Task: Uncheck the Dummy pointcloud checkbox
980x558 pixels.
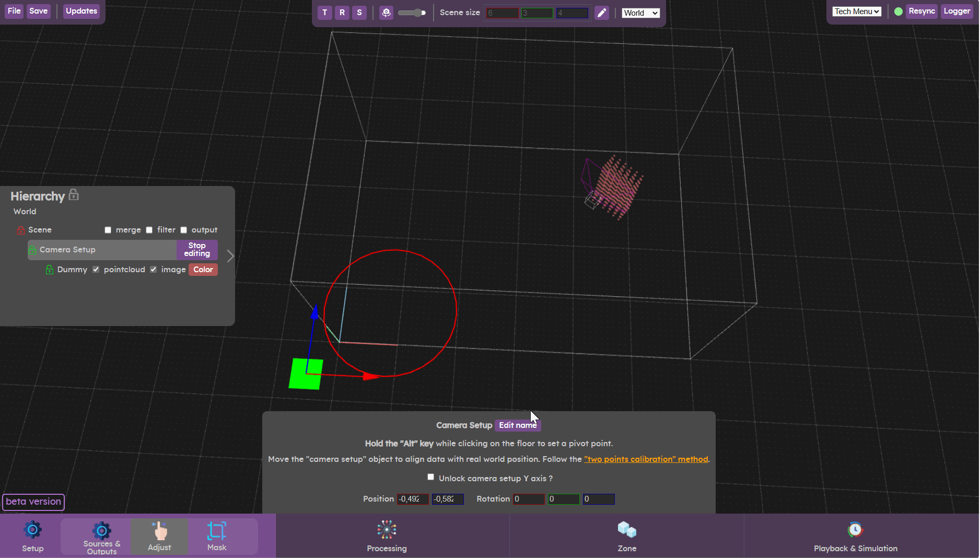Action: [x=96, y=270]
